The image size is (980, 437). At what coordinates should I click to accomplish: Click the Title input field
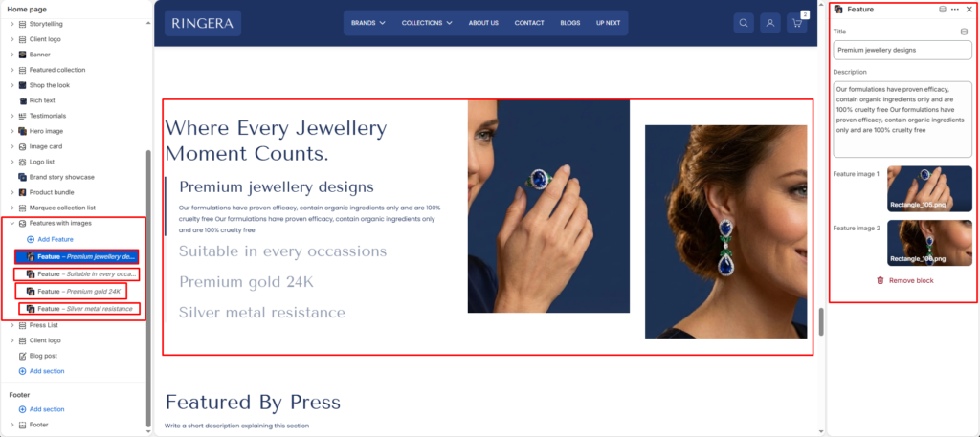pos(902,50)
